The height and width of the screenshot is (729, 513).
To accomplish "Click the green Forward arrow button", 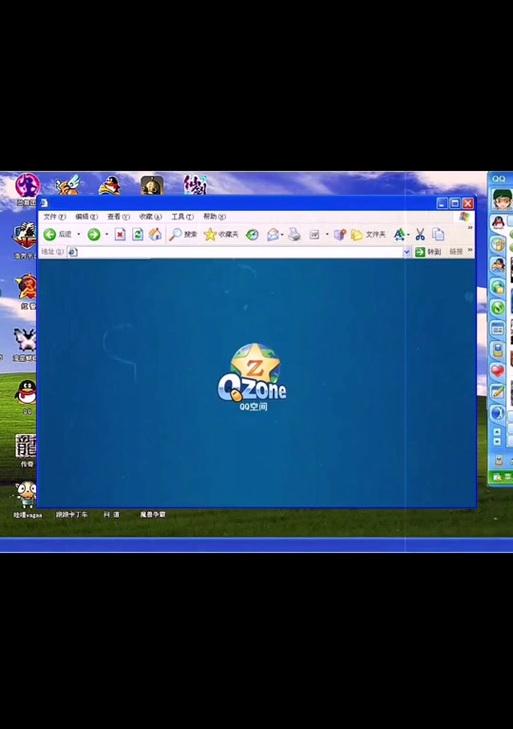I will pos(94,235).
